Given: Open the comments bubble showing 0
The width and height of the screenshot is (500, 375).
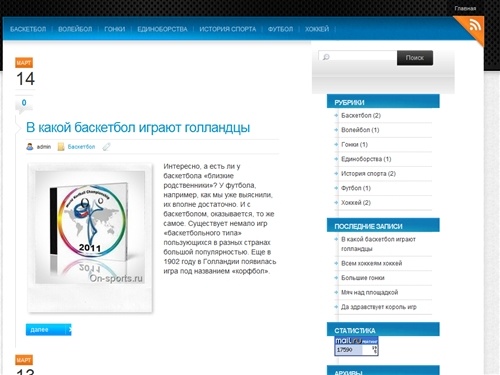Looking at the screenshot, I should pos(24,105).
